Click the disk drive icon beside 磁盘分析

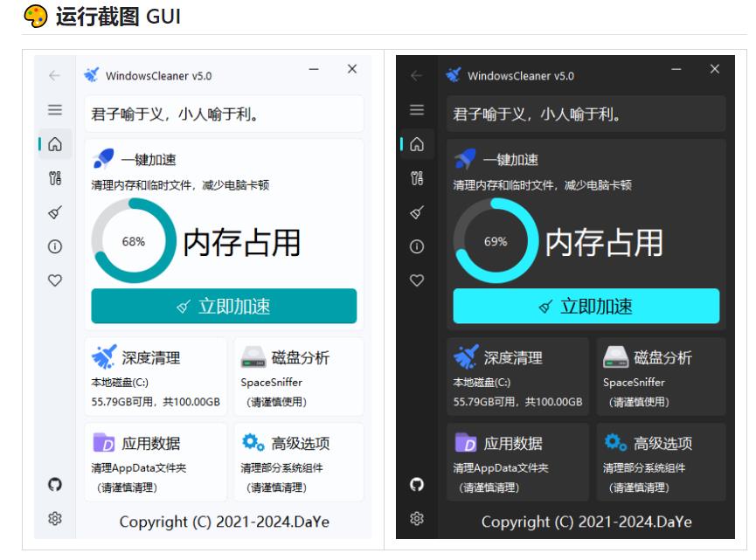tap(254, 356)
